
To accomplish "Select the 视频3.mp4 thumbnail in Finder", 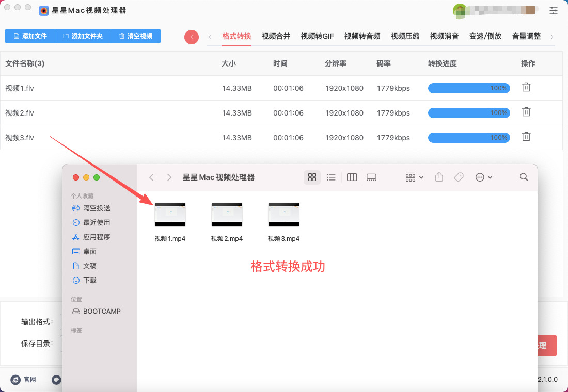I will 283,214.
